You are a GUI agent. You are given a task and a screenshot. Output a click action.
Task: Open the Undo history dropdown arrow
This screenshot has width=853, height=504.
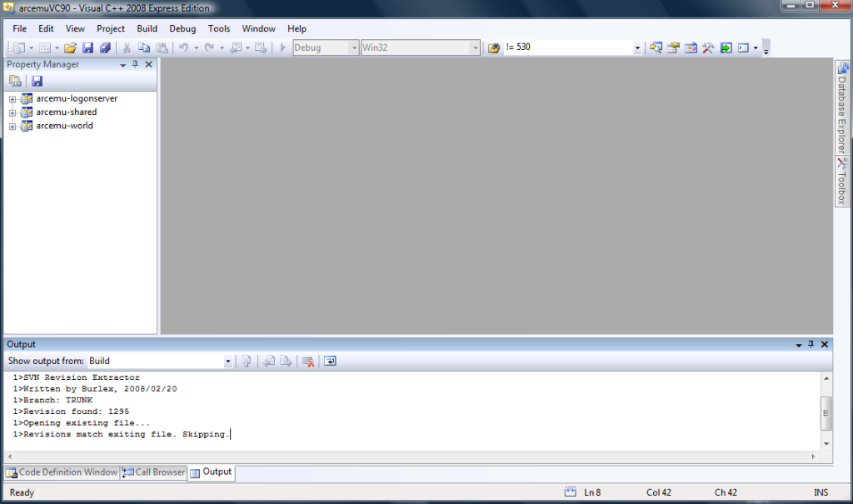[196, 47]
